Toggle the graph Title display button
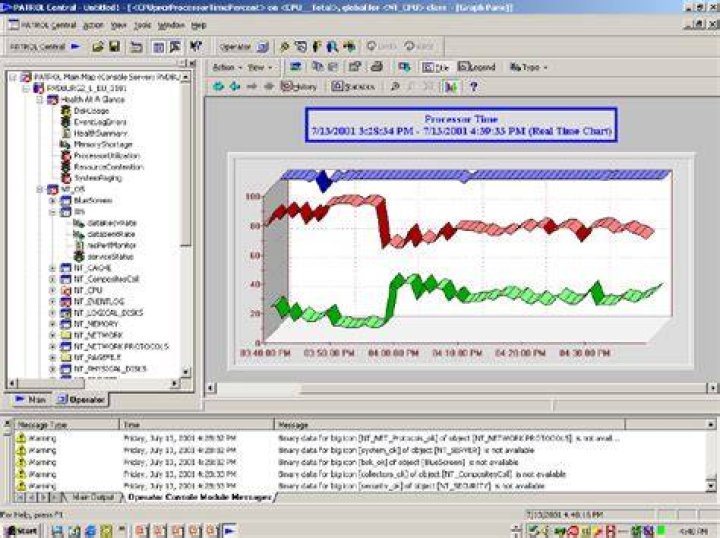This screenshot has width=720, height=538. tap(435, 67)
